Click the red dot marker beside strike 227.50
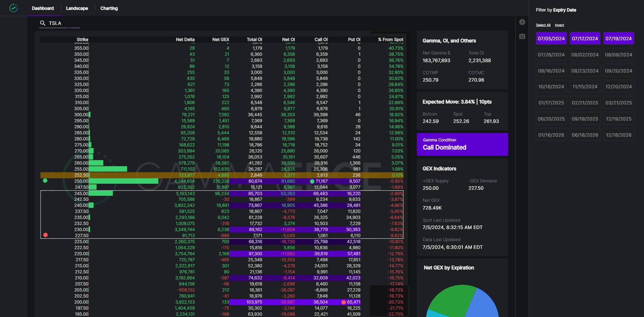Viewport: 644px width, 317px height. tap(46, 235)
